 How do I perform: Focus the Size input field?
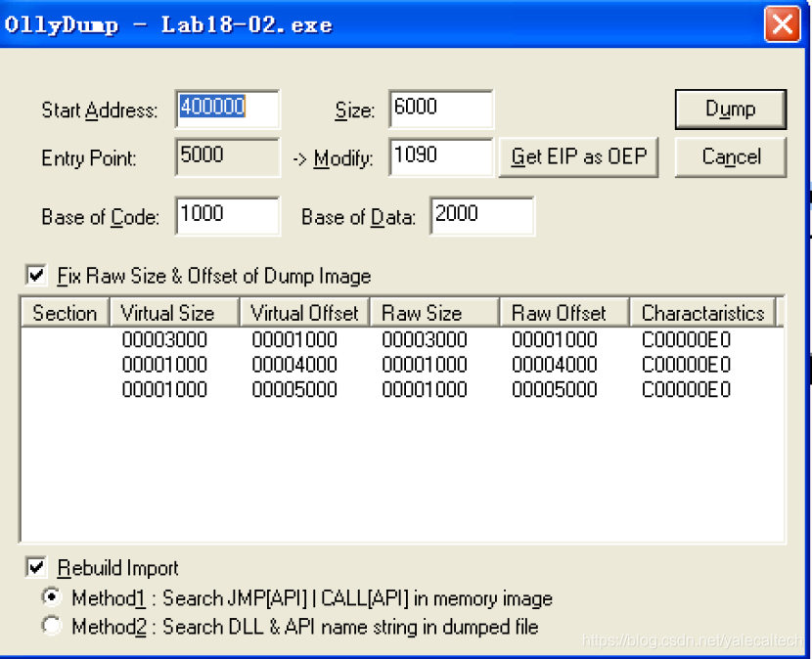(x=440, y=109)
